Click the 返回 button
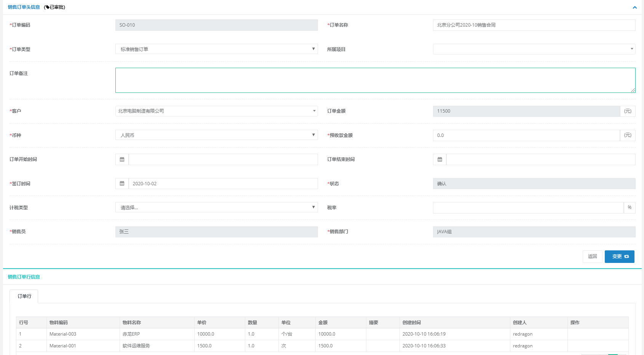Viewport: 644px width, 355px height. click(x=592, y=256)
